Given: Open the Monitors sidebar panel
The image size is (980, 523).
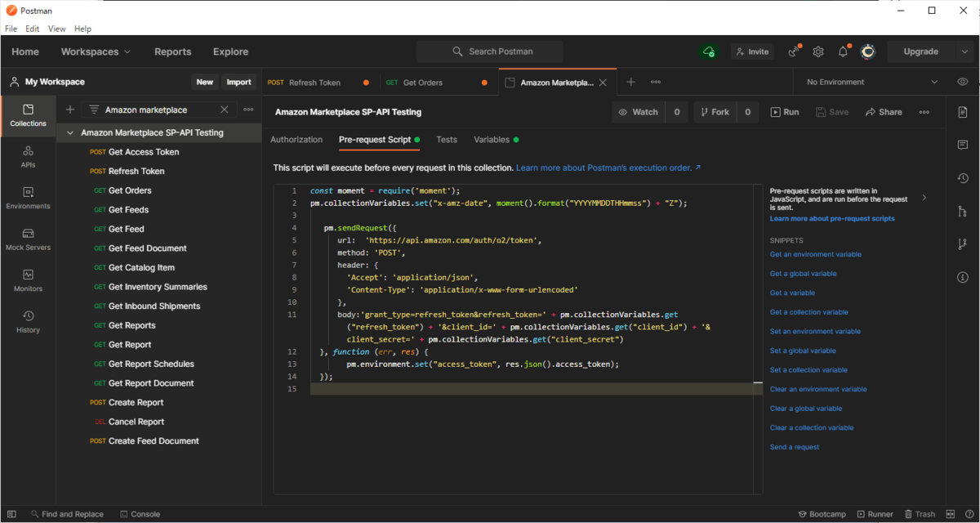Looking at the screenshot, I should click(x=28, y=281).
